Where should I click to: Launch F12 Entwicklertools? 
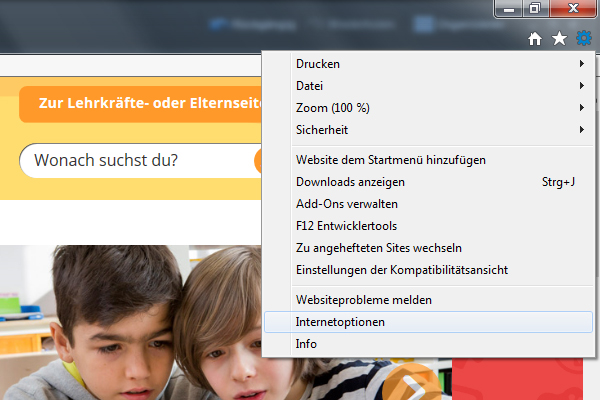[x=347, y=226]
